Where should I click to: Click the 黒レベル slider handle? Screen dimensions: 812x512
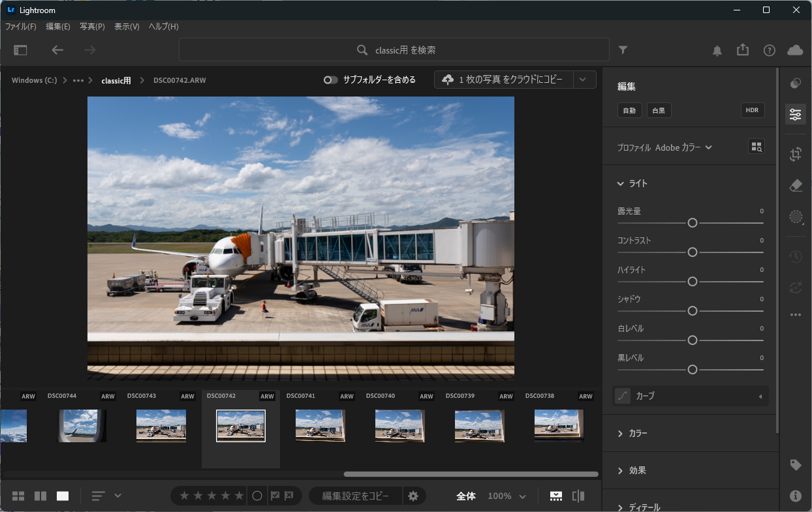point(693,370)
